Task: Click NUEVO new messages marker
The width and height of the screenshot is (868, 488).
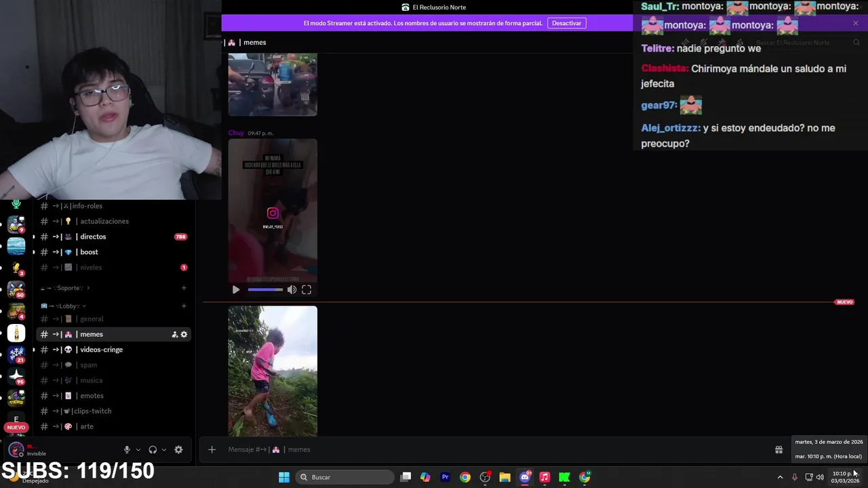Action: coord(844,302)
